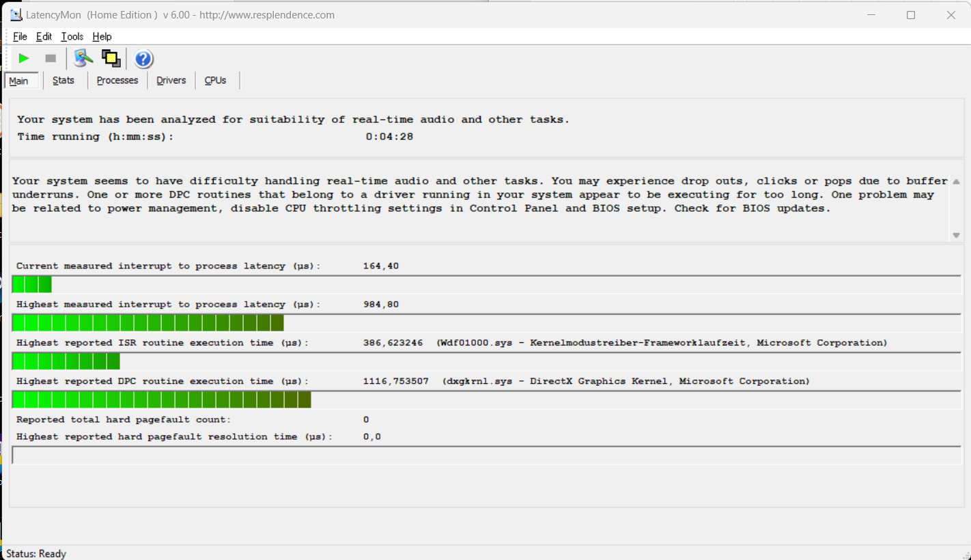Click the LatencyMon app icon in title bar
Screen dimensions: 971x560
pyautogui.click(x=16, y=15)
